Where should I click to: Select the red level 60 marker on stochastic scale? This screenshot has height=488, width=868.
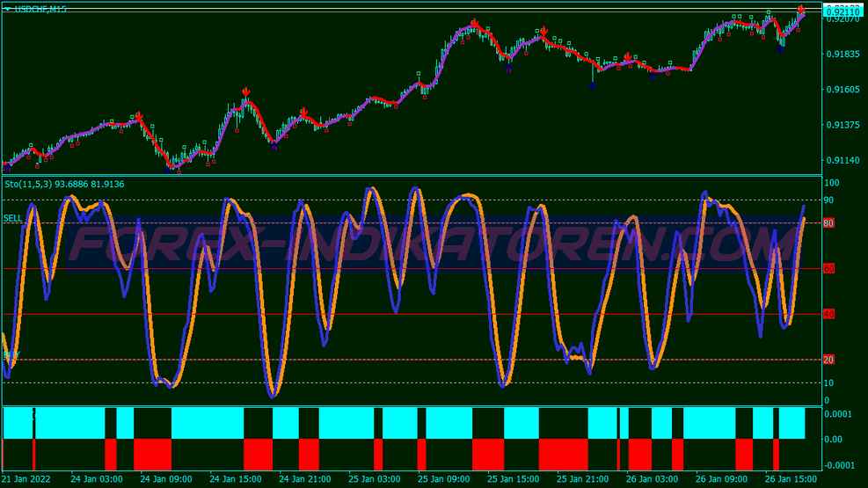pyautogui.click(x=828, y=269)
